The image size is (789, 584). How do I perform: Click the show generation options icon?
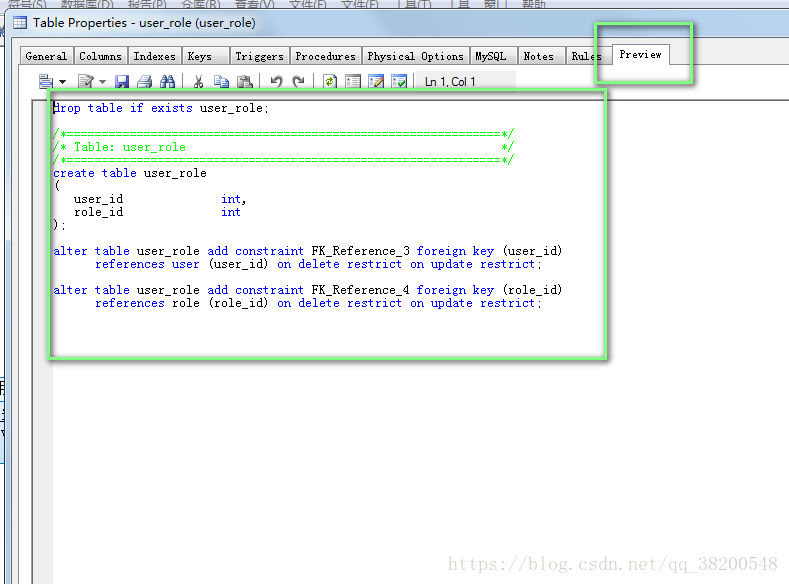(x=353, y=81)
